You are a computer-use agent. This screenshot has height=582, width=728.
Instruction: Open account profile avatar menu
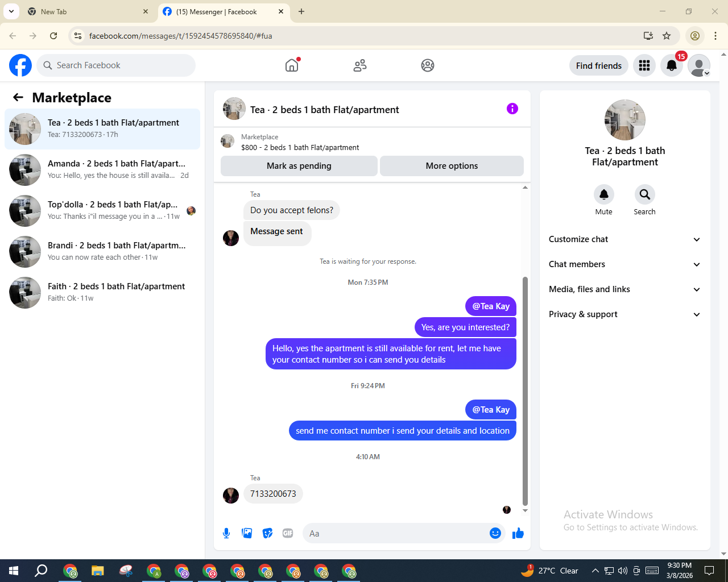(699, 65)
